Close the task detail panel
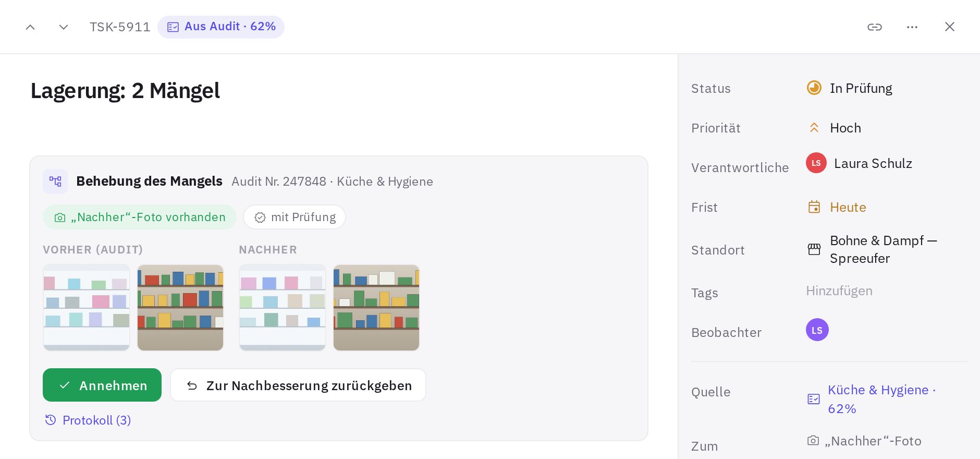 pyautogui.click(x=950, y=27)
